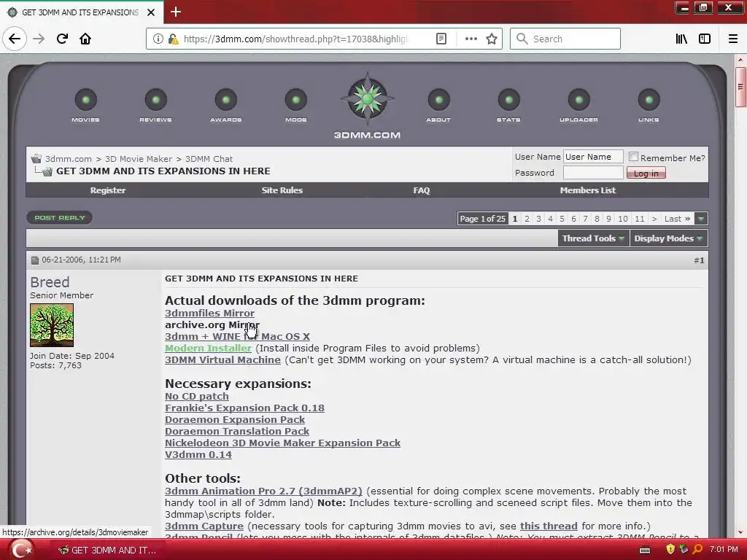Check the Remember Me checkbox
Screen dimensions: 747x560
point(634,157)
